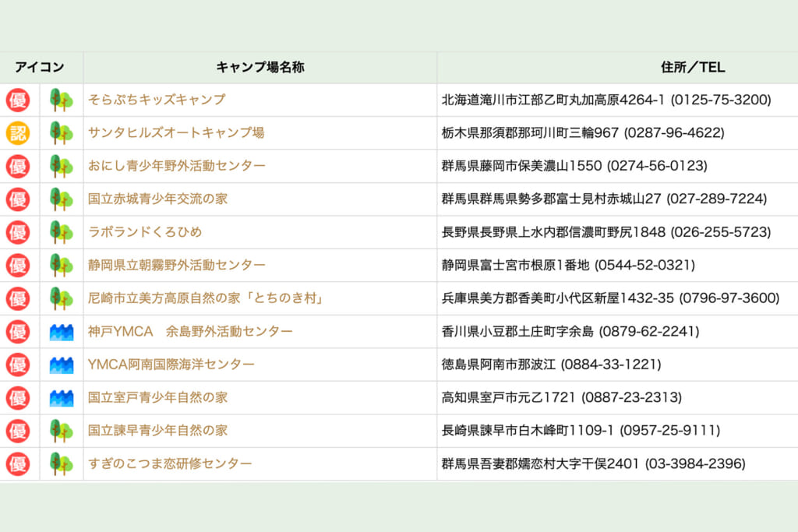This screenshot has height=532, width=798.
Task: Click the キャンプ場名称 column header
Action: click(x=260, y=67)
